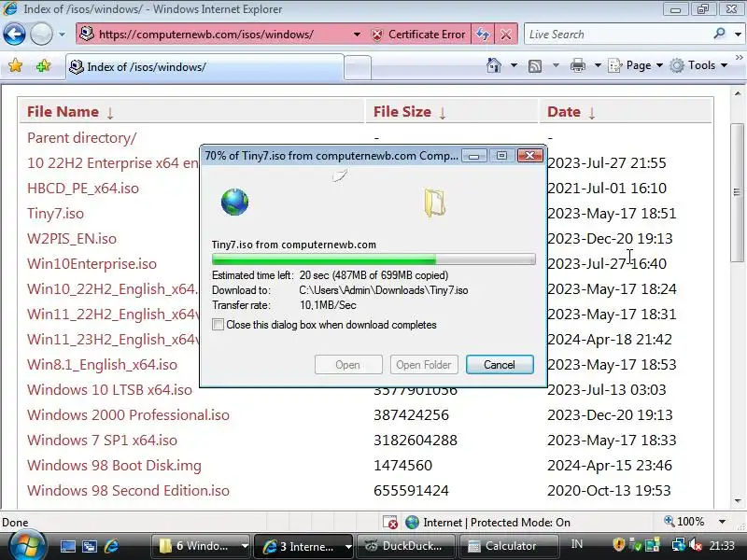
Task: Open the Recent Pages dropdown arrow
Action: tap(62, 35)
